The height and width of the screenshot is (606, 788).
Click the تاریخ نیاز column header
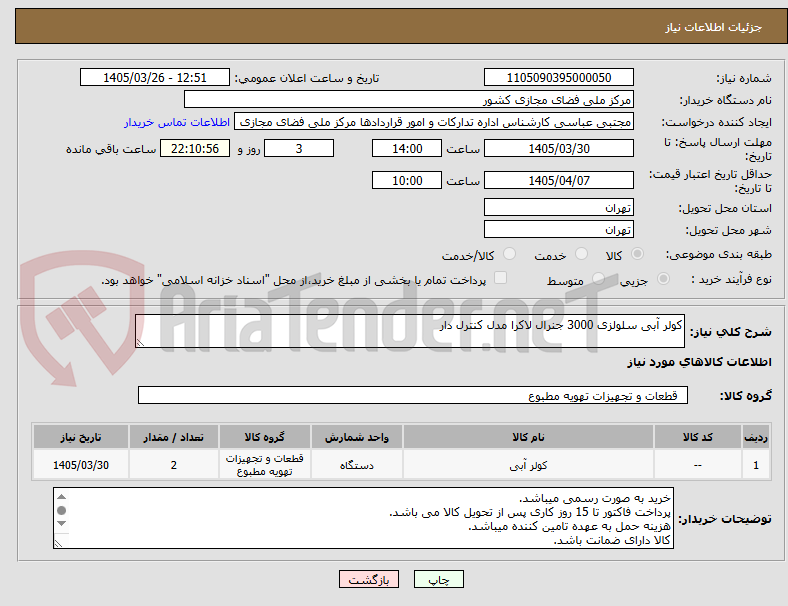(x=81, y=437)
